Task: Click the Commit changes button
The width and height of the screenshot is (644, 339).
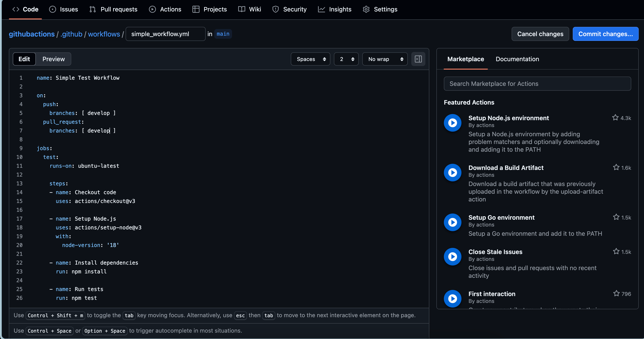Action: 605,34
